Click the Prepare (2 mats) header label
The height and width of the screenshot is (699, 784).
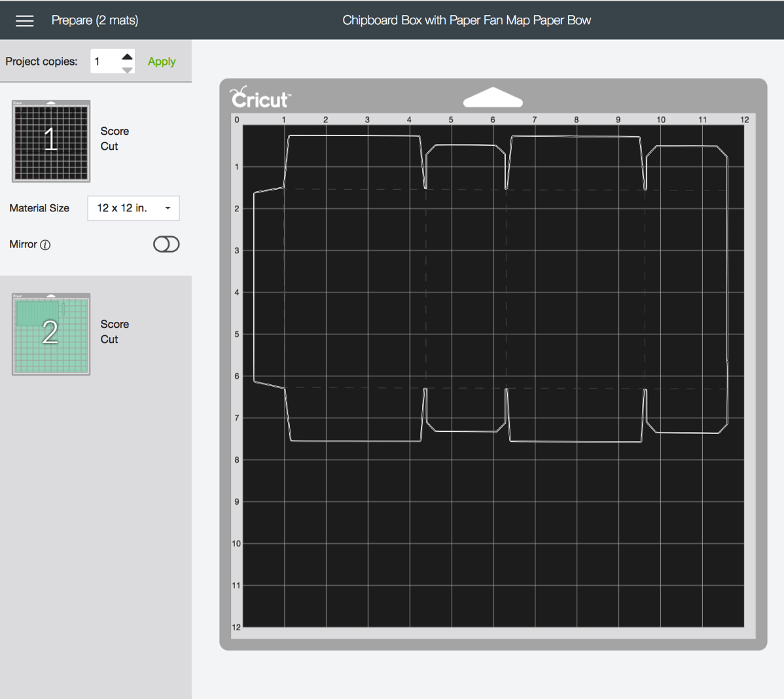pos(95,20)
